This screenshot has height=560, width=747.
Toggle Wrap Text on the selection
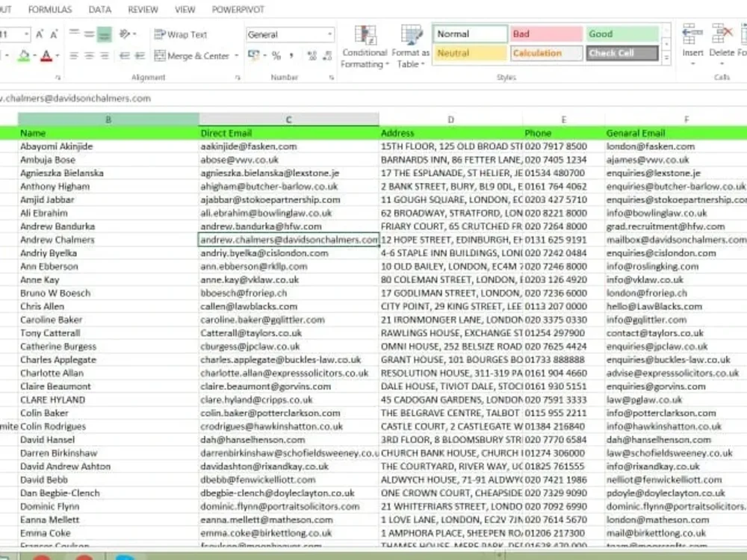point(181,34)
